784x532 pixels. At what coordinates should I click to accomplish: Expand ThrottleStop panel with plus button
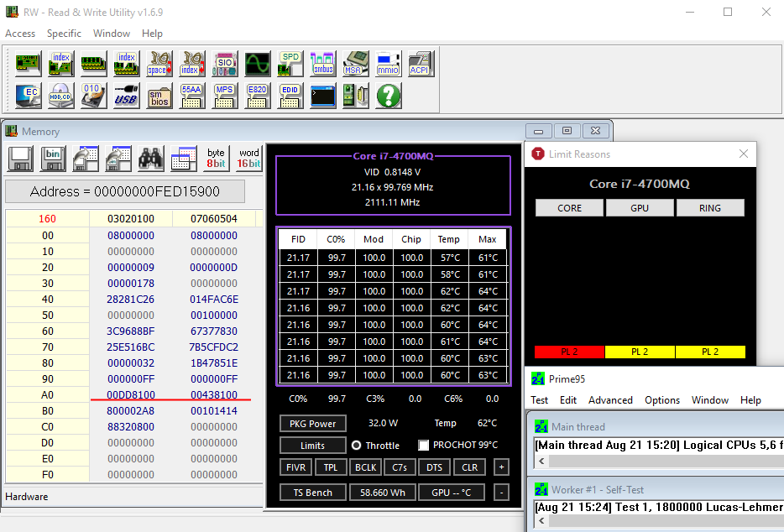click(501, 467)
